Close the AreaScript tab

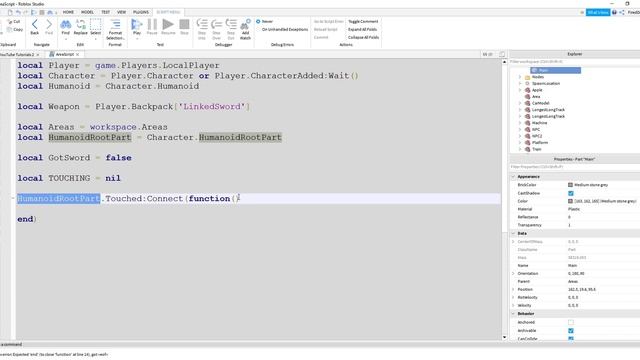pyautogui.click(x=78, y=55)
